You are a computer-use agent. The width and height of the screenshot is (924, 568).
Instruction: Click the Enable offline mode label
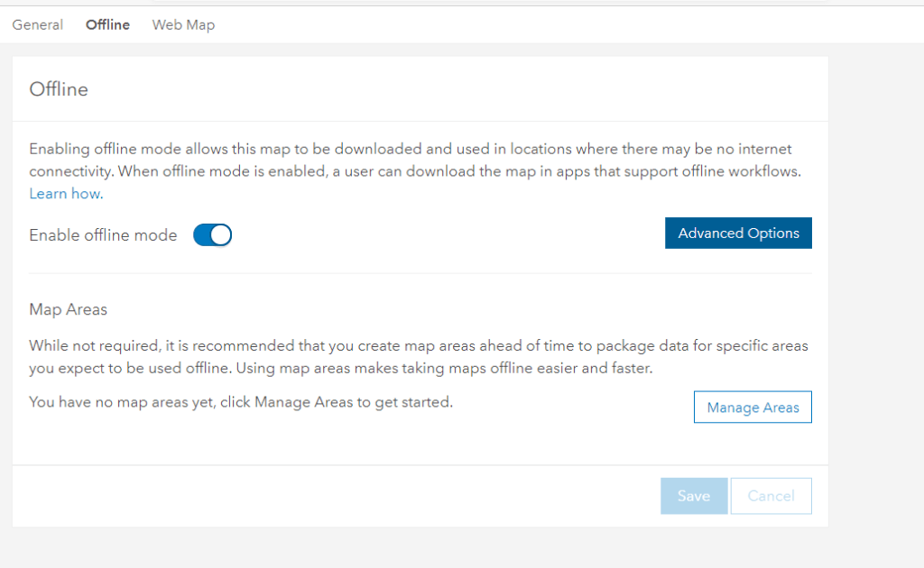(103, 235)
